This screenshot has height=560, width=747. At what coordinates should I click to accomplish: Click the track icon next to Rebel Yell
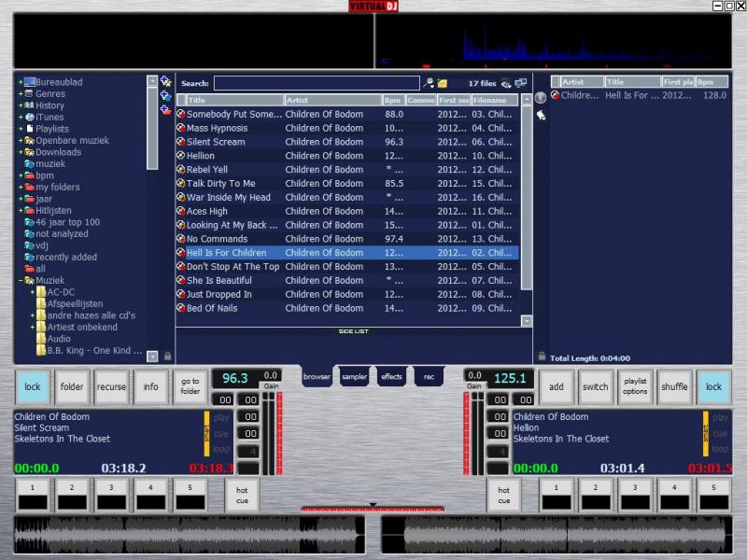[181, 169]
